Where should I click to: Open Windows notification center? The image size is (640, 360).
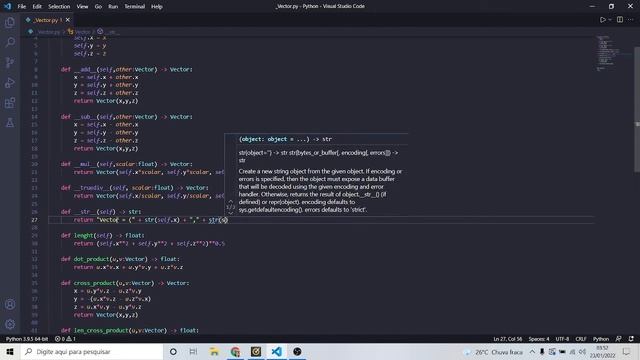point(627,351)
